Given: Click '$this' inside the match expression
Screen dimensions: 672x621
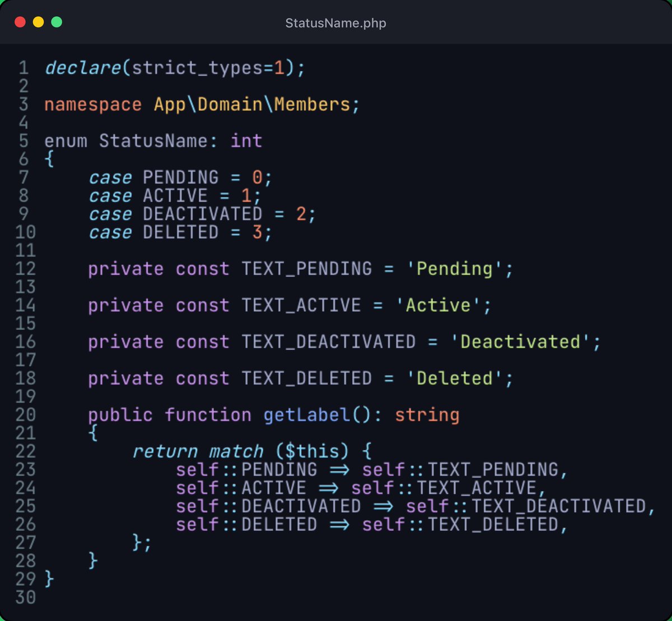Looking at the screenshot, I should tap(312, 451).
